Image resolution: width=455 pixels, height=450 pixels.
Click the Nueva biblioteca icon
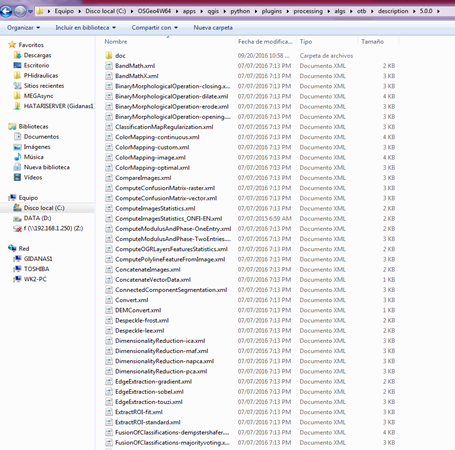[17, 167]
